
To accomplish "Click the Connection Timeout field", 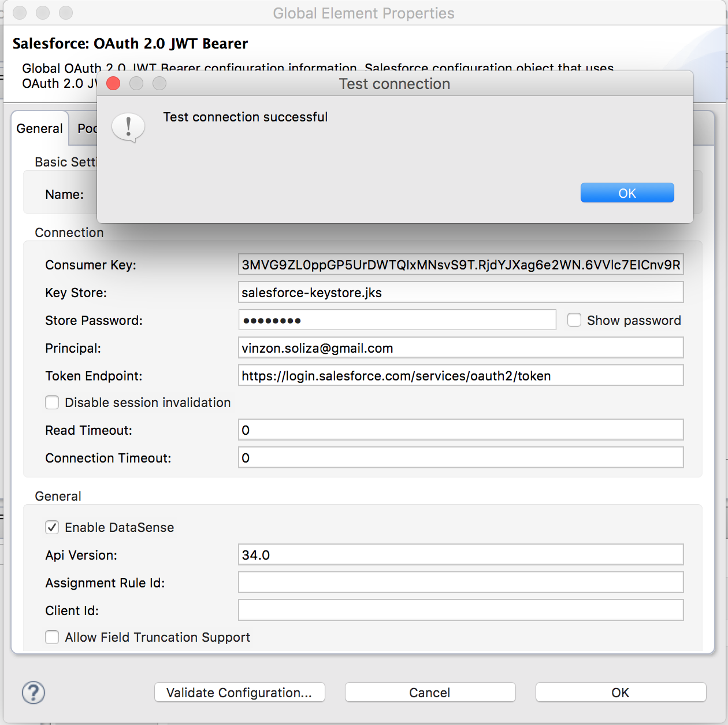I will tap(460, 458).
